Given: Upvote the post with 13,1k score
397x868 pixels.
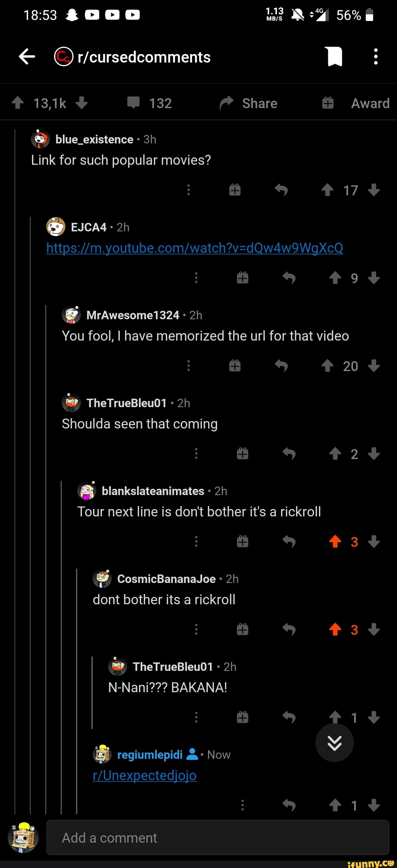Looking at the screenshot, I should tap(18, 103).
